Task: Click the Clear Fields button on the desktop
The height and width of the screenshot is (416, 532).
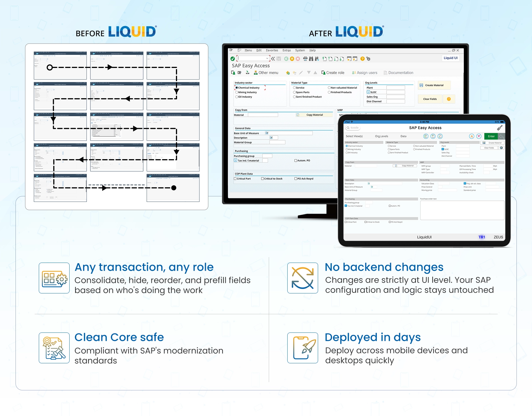Action: tap(430, 99)
